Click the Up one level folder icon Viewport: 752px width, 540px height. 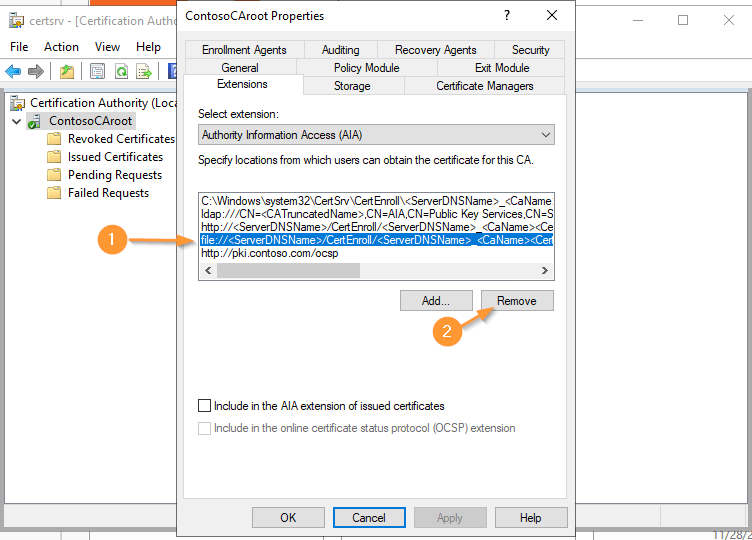click(67, 72)
